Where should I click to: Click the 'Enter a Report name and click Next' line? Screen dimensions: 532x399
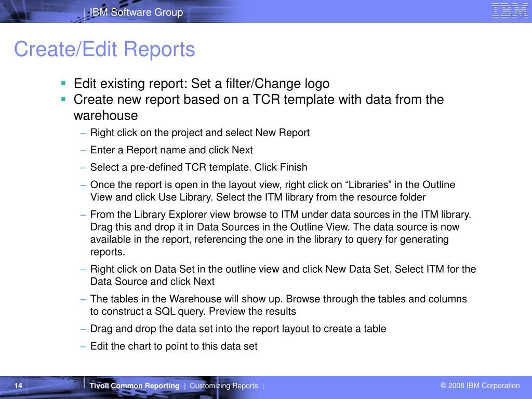click(171, 150)
